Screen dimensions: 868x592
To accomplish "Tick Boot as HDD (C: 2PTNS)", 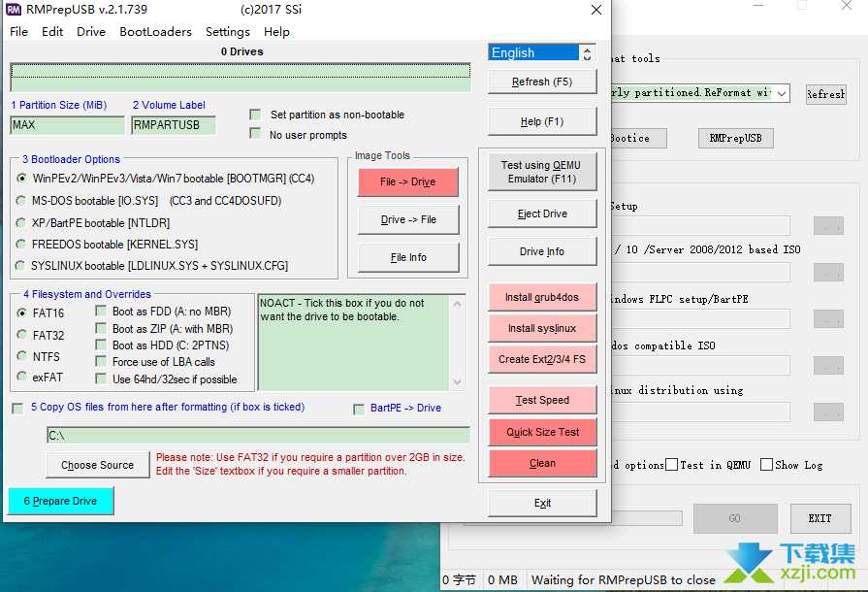I will tap(101, 345).
